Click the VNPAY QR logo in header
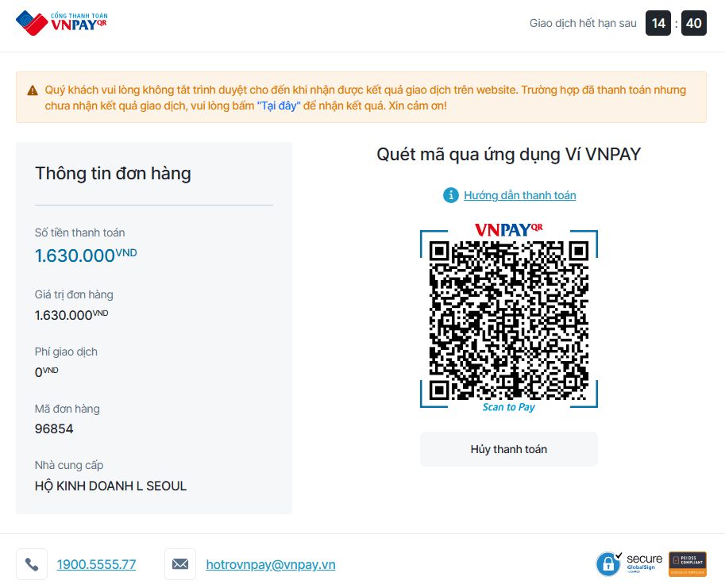 tap(61, 23)
